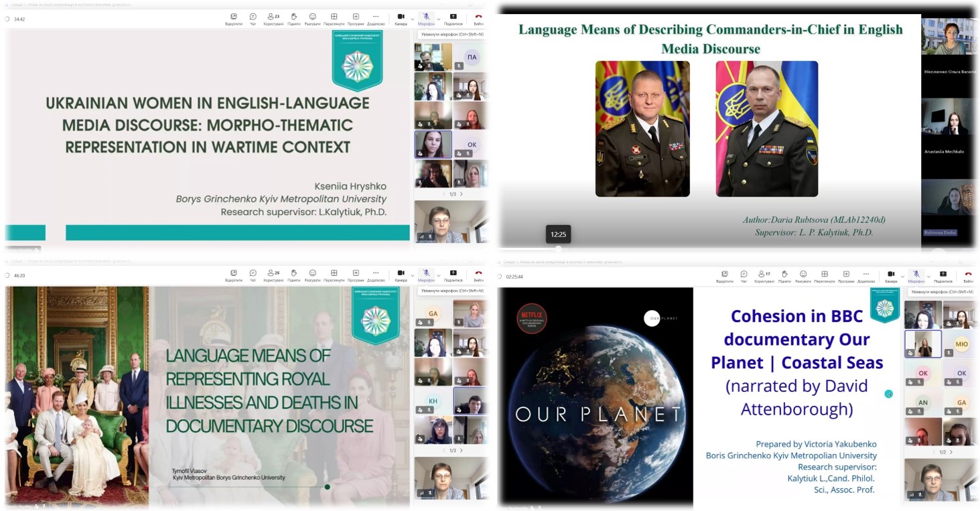
Task: Open Переглянути view options in 02:25:44 meeting
Action: 825,277
